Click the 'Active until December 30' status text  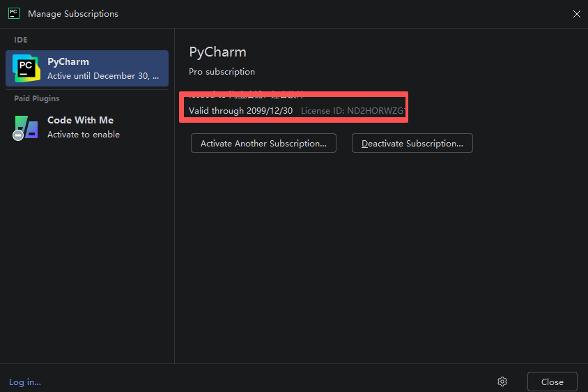click(103, 76)
